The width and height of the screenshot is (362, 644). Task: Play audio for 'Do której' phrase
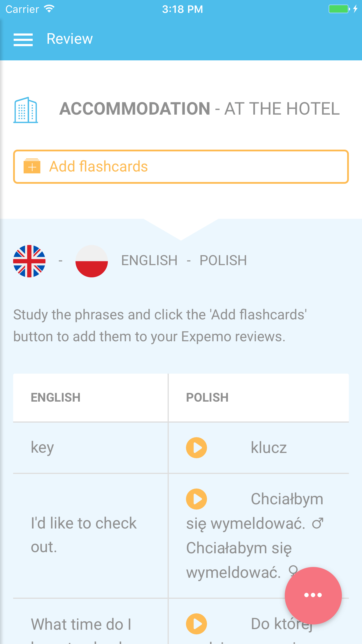coord(196,624)
